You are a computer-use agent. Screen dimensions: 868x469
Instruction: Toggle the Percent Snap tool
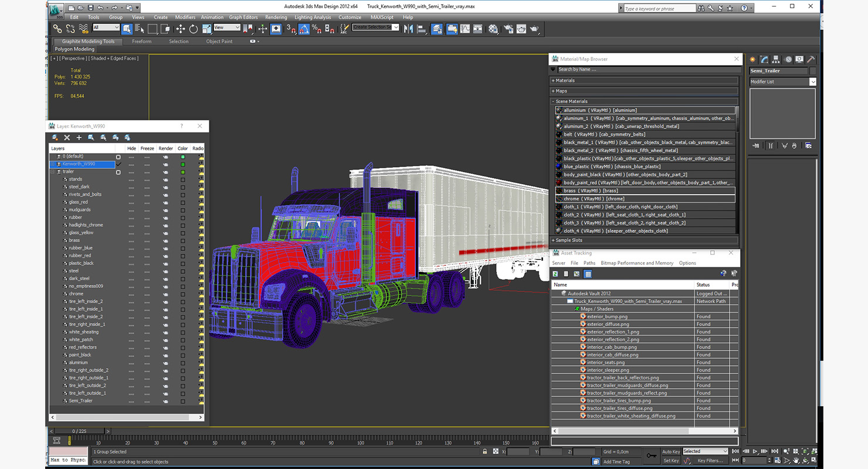[x=317, y=29]
